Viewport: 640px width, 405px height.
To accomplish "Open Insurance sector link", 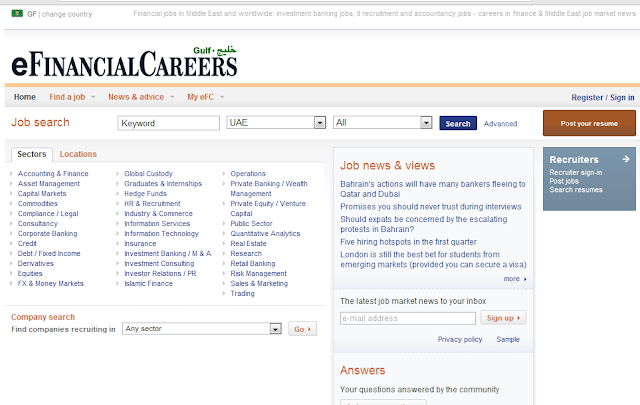I will tap(140, 243).
